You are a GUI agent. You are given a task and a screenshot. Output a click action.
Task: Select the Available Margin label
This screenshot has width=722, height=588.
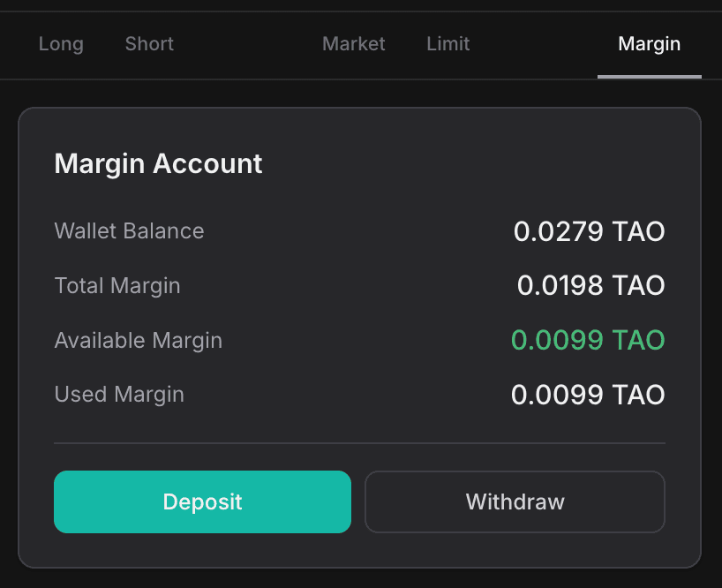coord(138,341)
